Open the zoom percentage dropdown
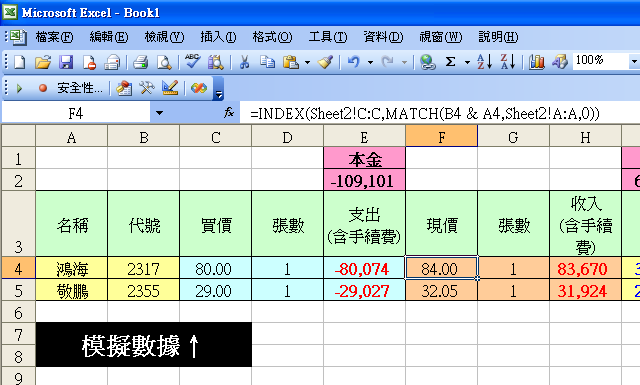 634,62
